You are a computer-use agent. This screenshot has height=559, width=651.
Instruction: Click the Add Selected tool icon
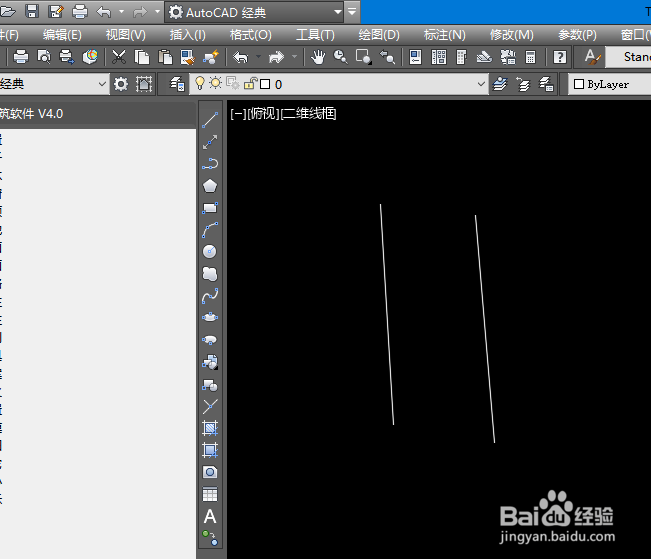click(210, 538)
